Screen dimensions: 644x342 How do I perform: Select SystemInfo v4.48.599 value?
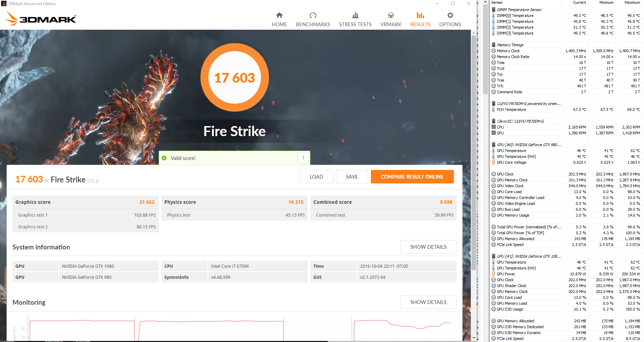coord(258,277)
